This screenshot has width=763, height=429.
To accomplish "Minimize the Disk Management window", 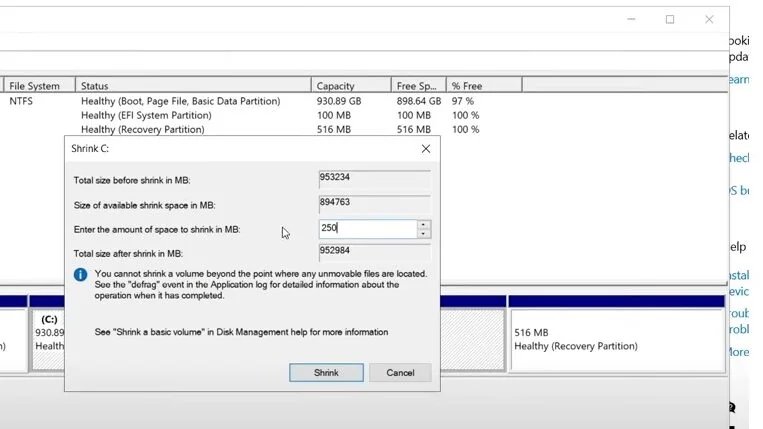I will click(x=631, y=19).
